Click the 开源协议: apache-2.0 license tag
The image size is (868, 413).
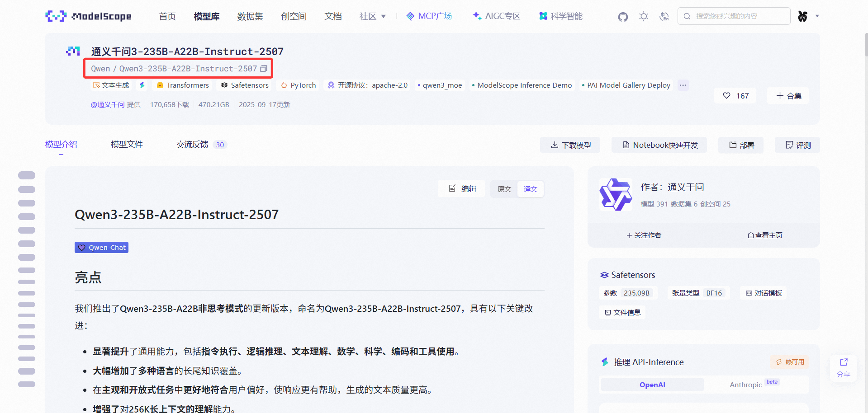point(368,85)
